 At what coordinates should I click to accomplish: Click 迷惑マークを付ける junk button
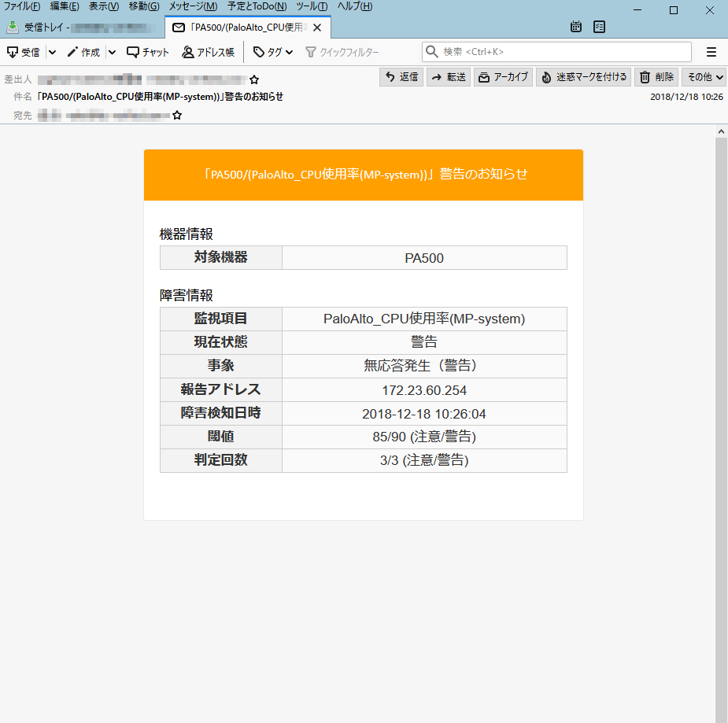click(584, 77)
